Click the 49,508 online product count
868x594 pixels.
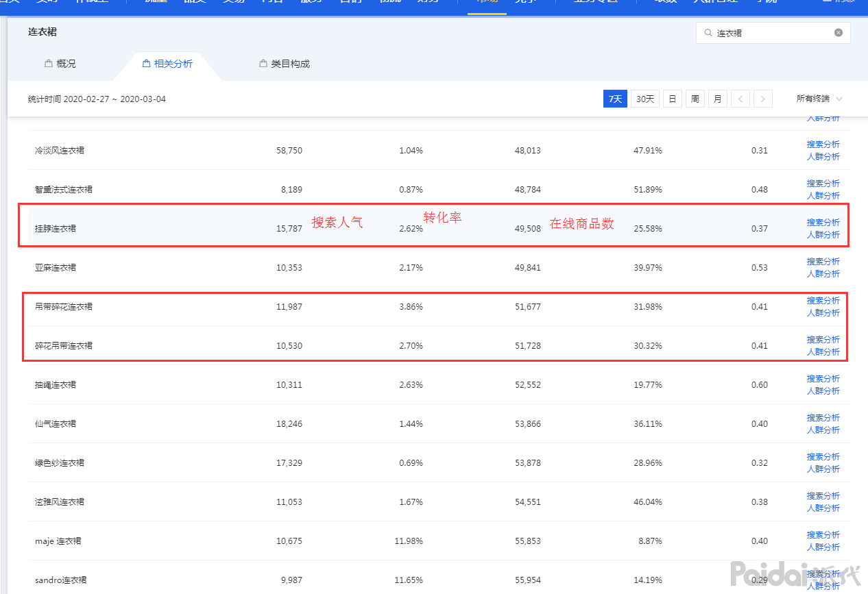point(527,228)
